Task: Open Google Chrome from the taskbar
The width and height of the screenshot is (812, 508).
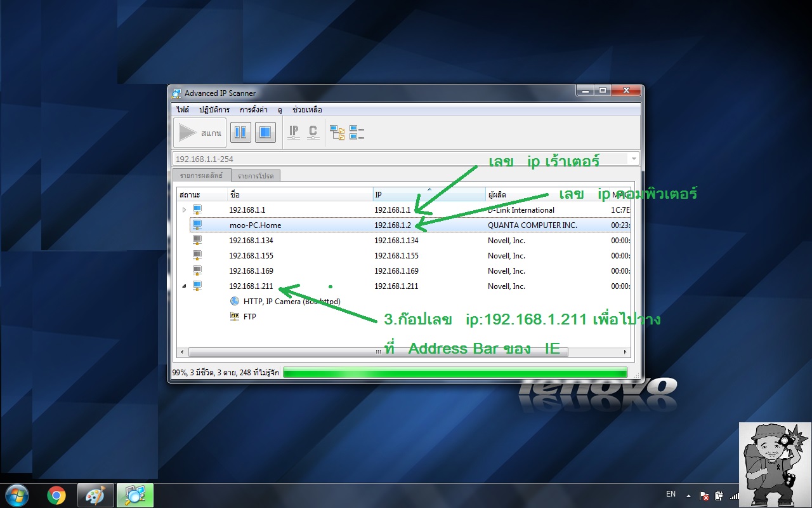Action: point(56,495)
